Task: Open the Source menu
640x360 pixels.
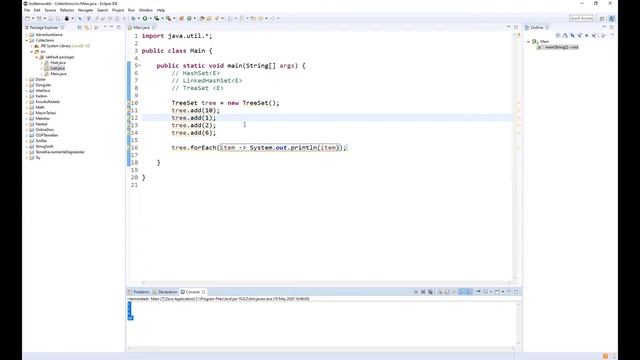Action: point(50,10)
